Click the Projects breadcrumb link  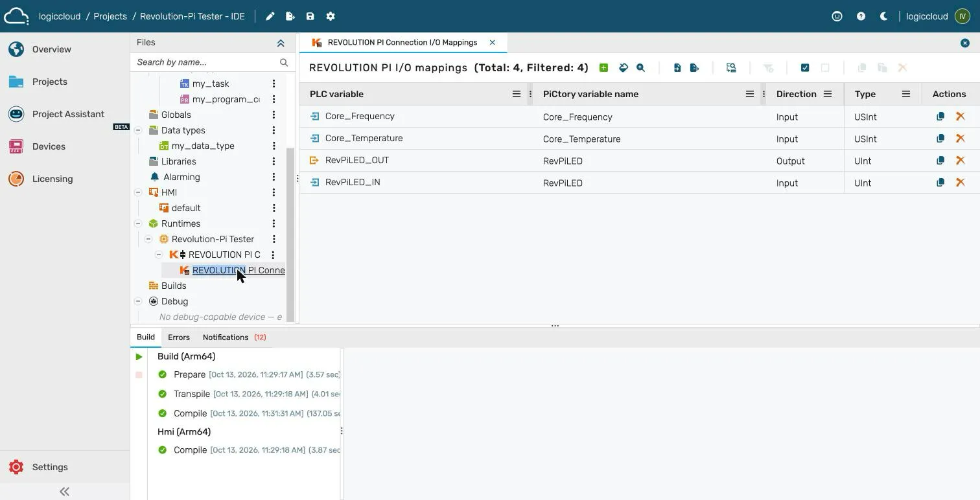pos(110,16)
